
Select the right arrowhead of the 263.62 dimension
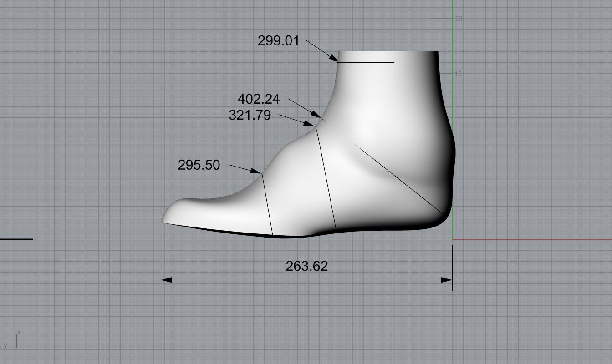(447, 280)
